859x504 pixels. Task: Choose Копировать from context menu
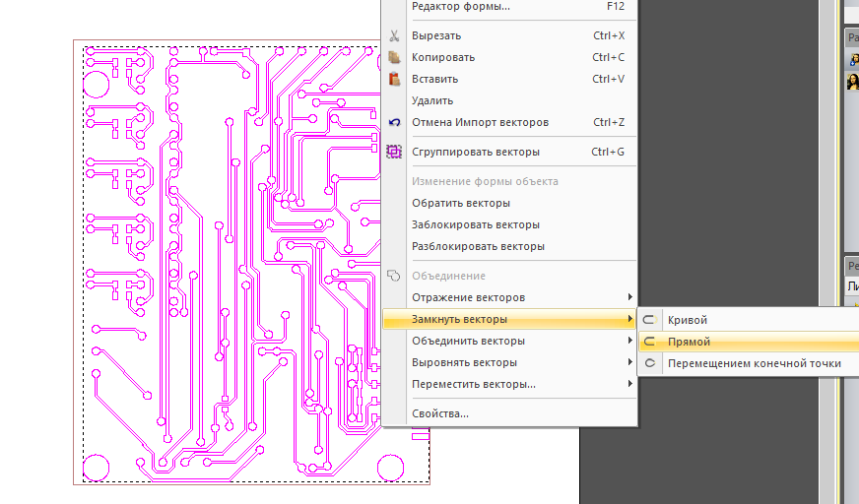(509, 57)
